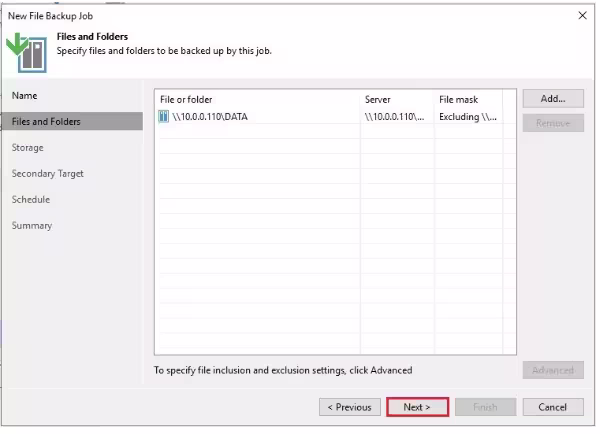The width and height of the screenshot is (600, 434).
Task: Open the Summary step
Action: click(32, 225)
